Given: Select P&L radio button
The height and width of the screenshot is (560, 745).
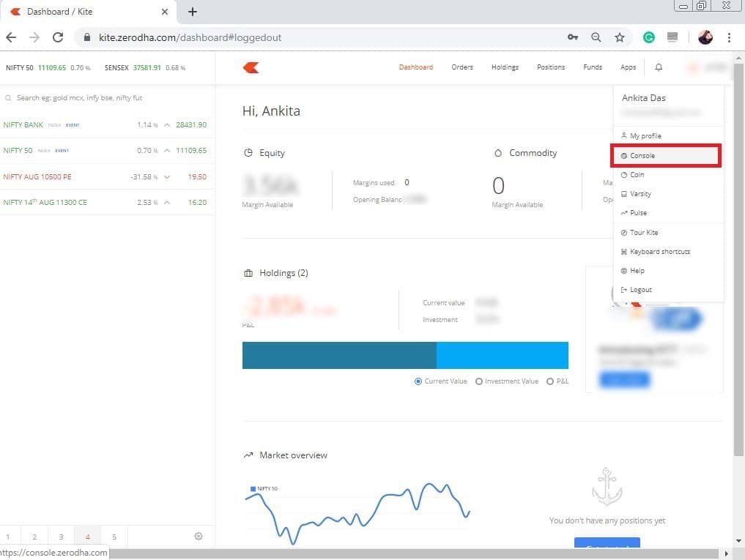Looking at the screenshot, I should pyautogui.click(x=549, y=381).
